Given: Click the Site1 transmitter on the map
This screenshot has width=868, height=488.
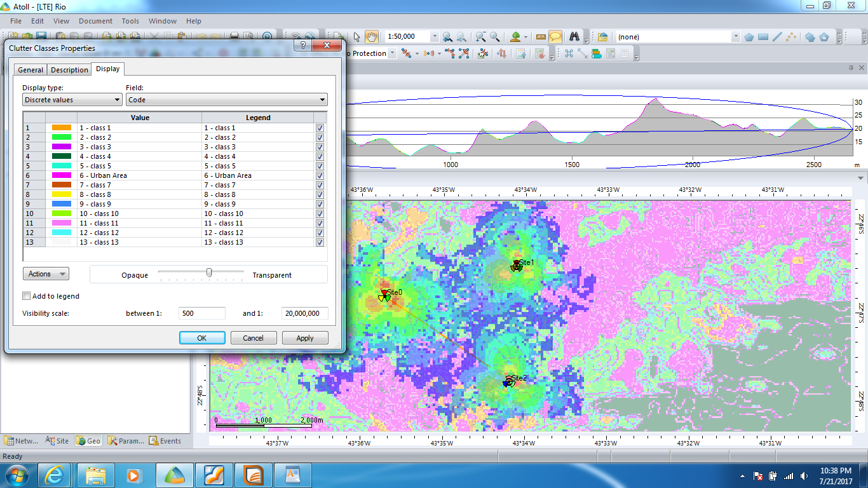Looking at the screenshot, I should pos(517,265).
